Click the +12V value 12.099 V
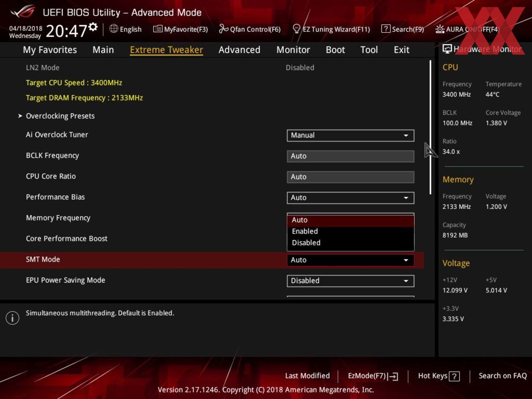Screen dimensions: 532x399 click(455, 290)
